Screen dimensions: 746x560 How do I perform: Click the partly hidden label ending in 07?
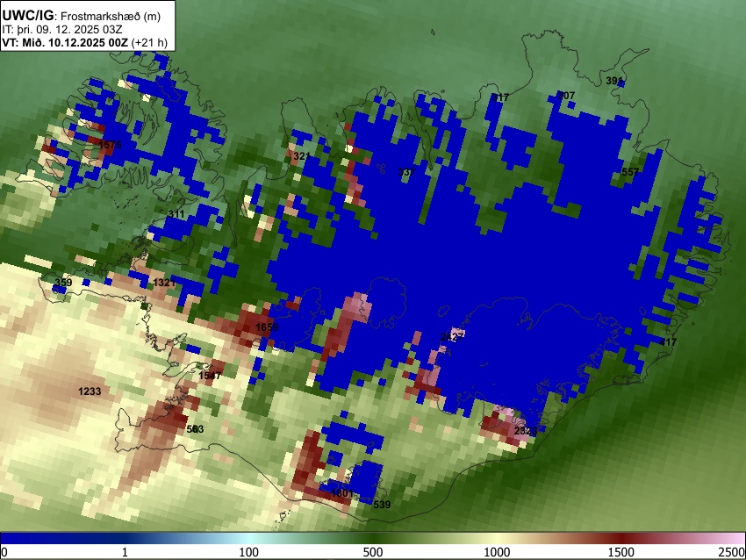coord(567,96)
